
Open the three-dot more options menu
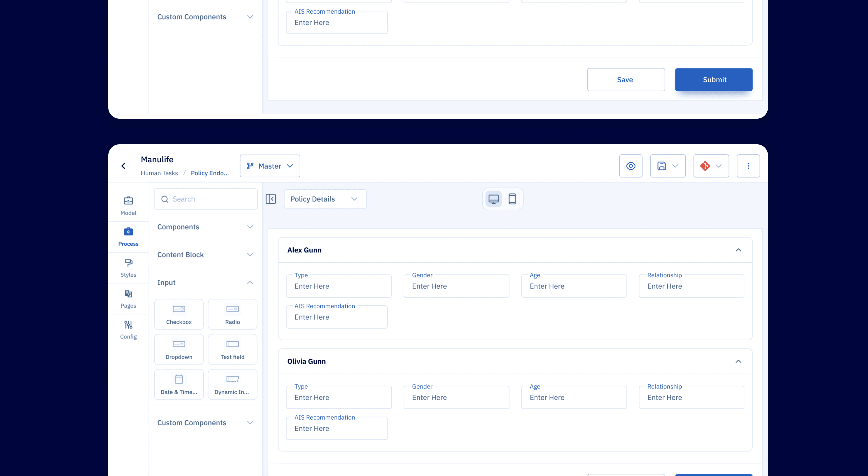[x=748, y=166]
